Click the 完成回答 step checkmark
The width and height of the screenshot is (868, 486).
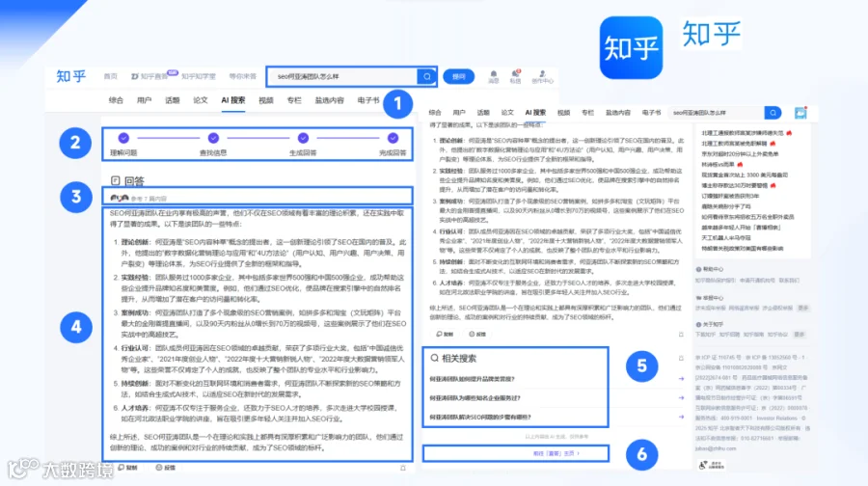[x=393, y=138]
